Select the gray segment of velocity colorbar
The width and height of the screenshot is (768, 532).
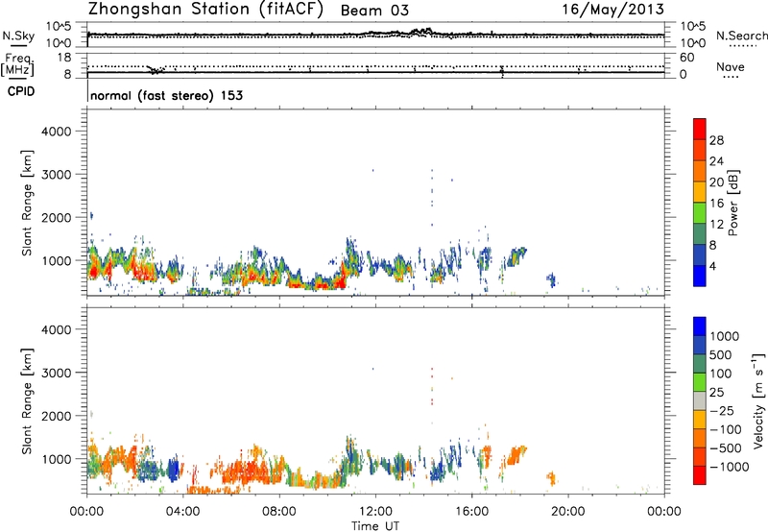pos(700,401)
